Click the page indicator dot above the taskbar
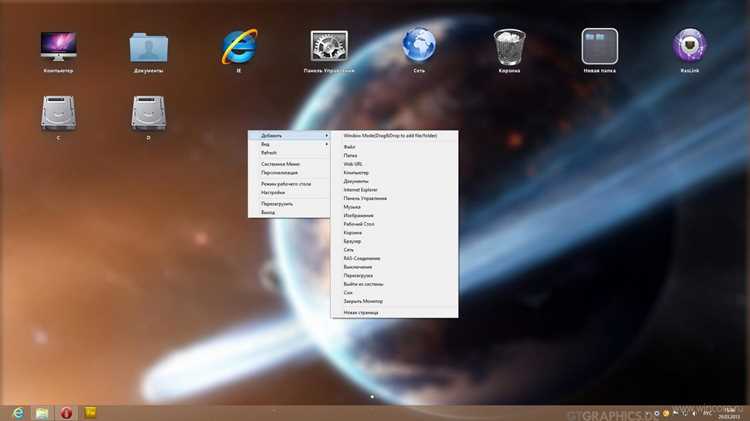 pos(372,397)
